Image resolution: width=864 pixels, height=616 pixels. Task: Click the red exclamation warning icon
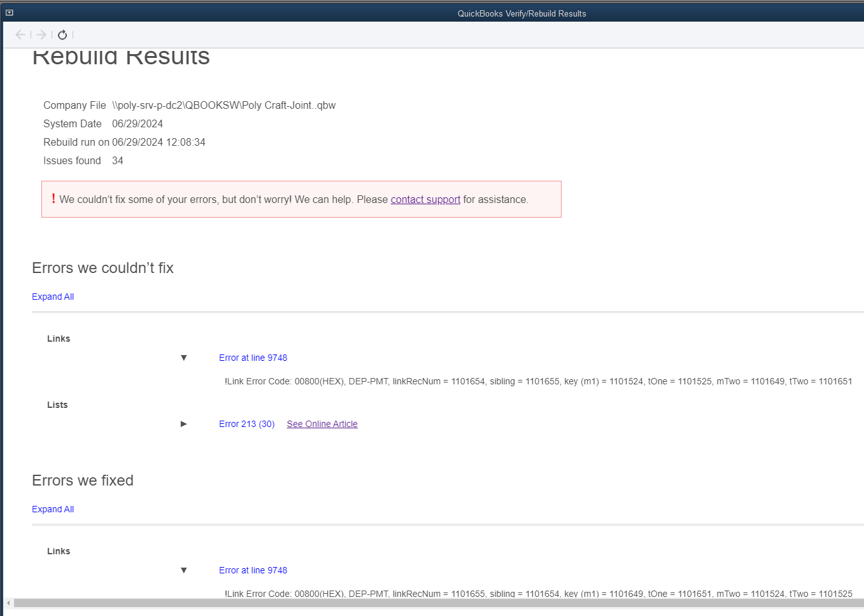(53, 199)
